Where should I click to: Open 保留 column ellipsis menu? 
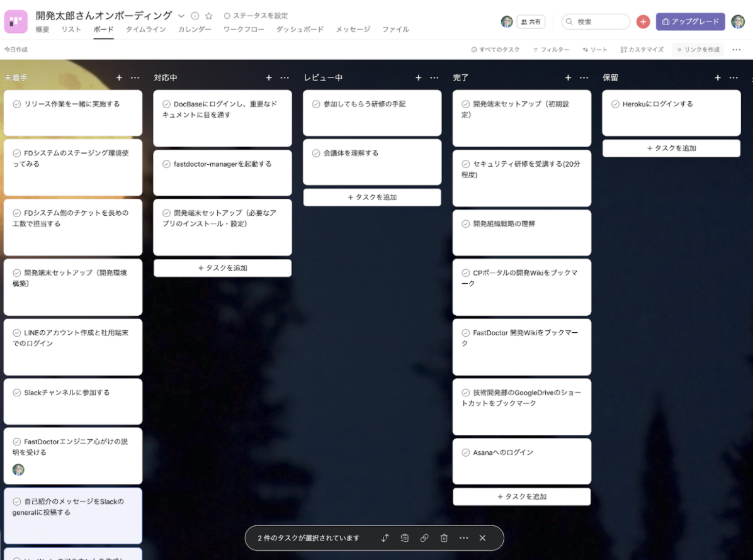(733, 78)
